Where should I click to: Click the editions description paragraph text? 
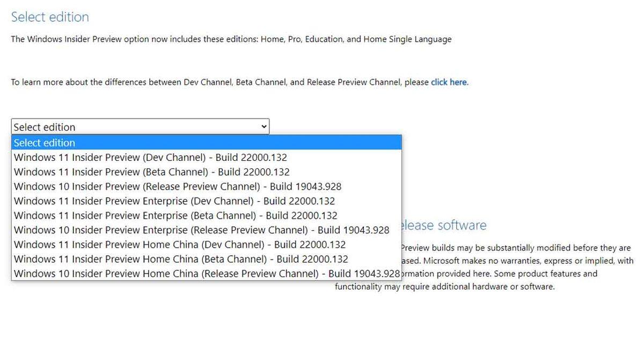click(x=231, y=39)
